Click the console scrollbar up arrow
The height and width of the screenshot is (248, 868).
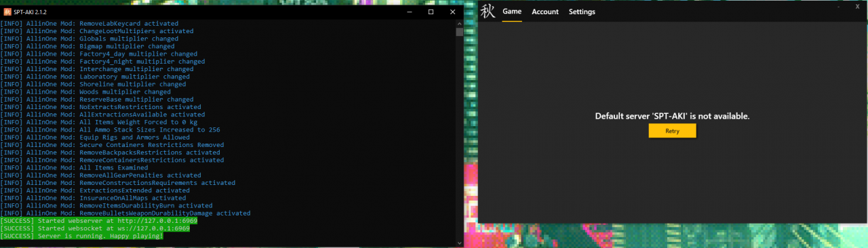point(459,24)
